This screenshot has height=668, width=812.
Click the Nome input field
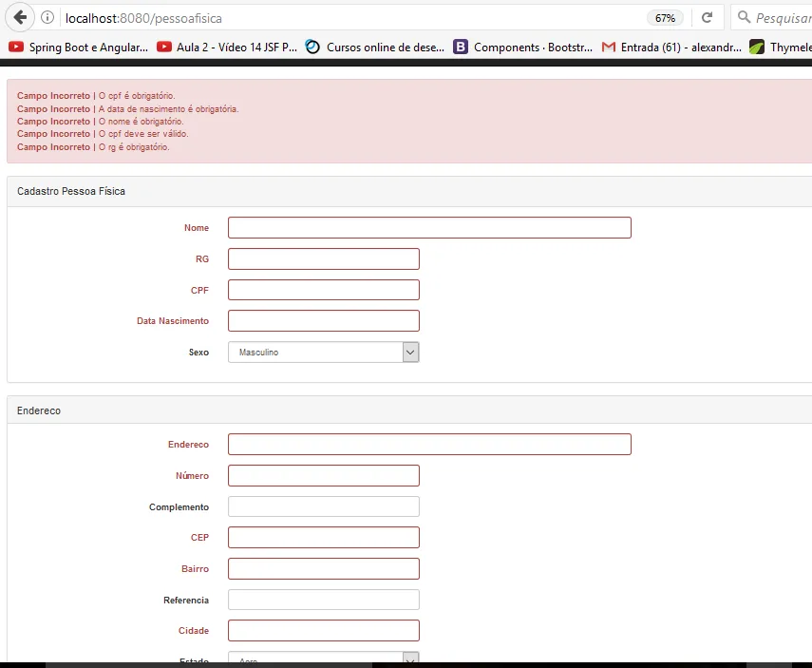coord(429,227)
